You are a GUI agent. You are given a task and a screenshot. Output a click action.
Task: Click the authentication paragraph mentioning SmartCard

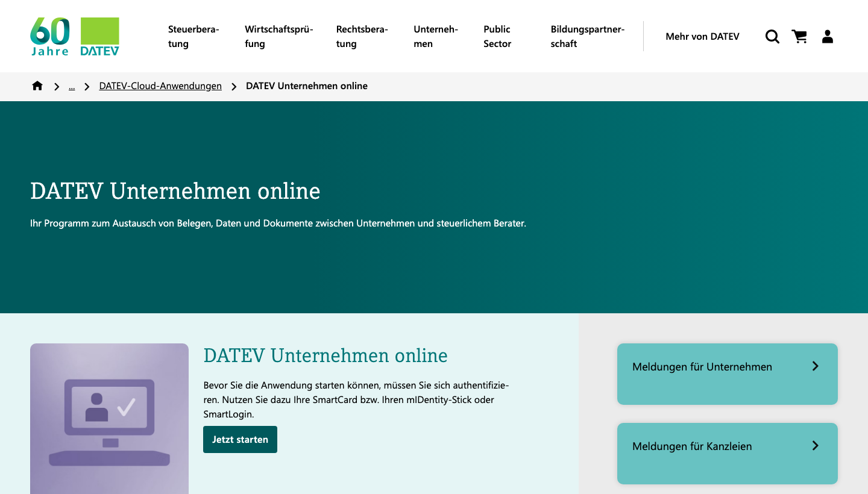coord(357,399)
